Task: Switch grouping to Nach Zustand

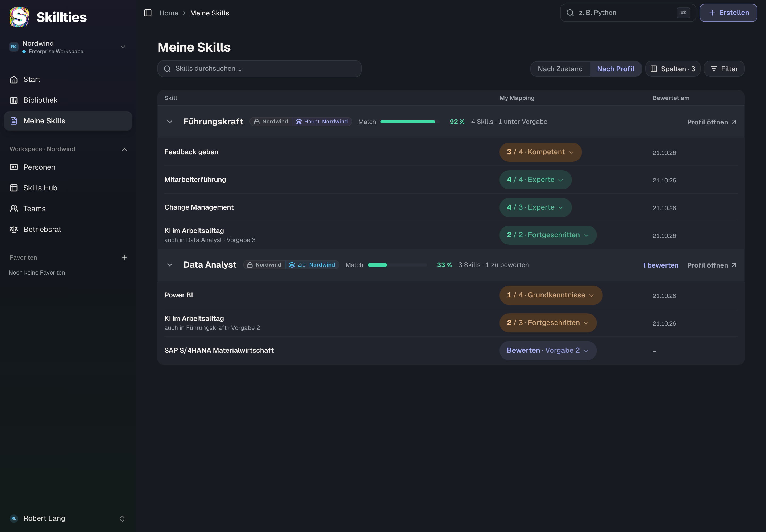Action: pos(560,69)
